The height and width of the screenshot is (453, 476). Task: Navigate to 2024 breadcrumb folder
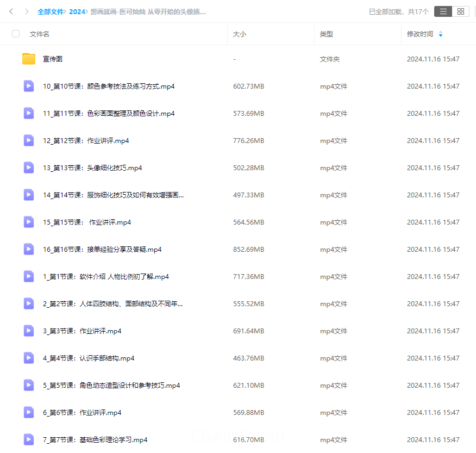(77, 11)
